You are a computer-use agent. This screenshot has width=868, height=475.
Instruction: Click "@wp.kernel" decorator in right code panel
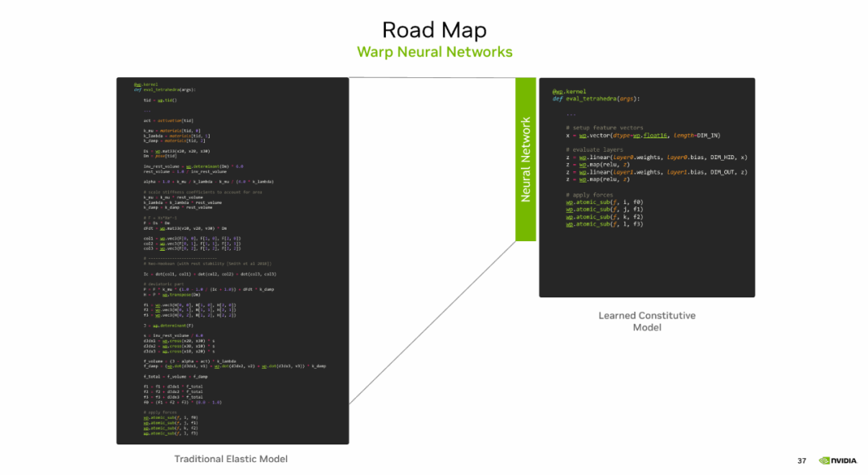tap(568, 92)
